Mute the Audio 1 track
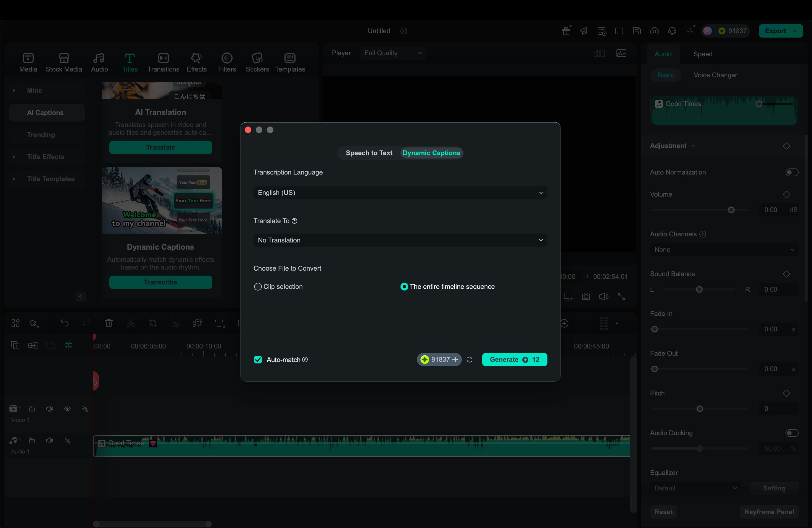 click(49, 440)
